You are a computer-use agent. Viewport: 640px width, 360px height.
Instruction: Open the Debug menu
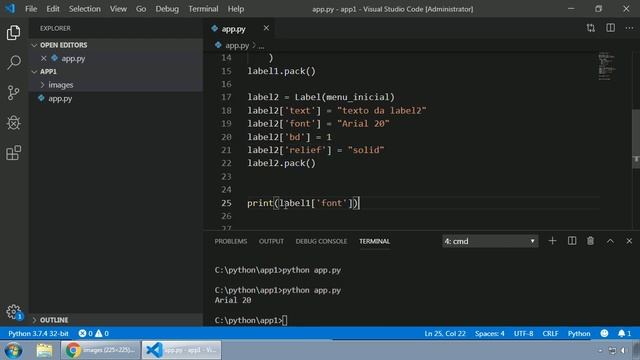pyautogui.click(x=167, y=9)
